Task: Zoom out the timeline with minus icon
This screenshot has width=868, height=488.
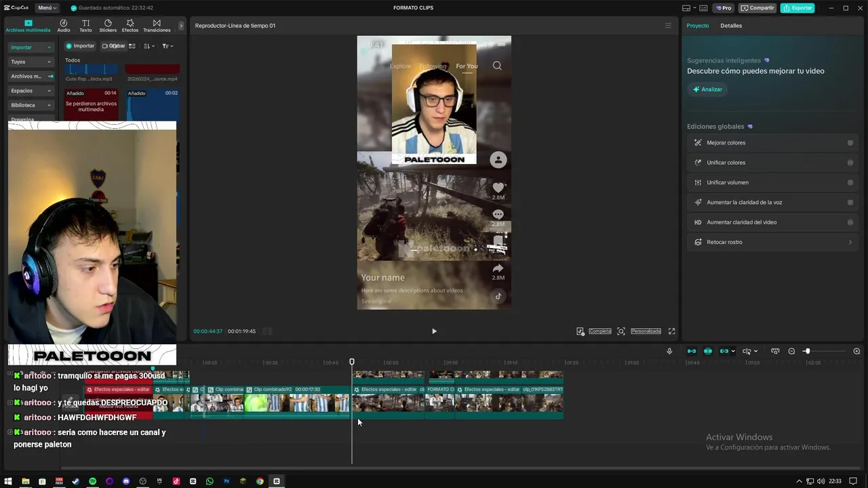Action: [791, 351]
